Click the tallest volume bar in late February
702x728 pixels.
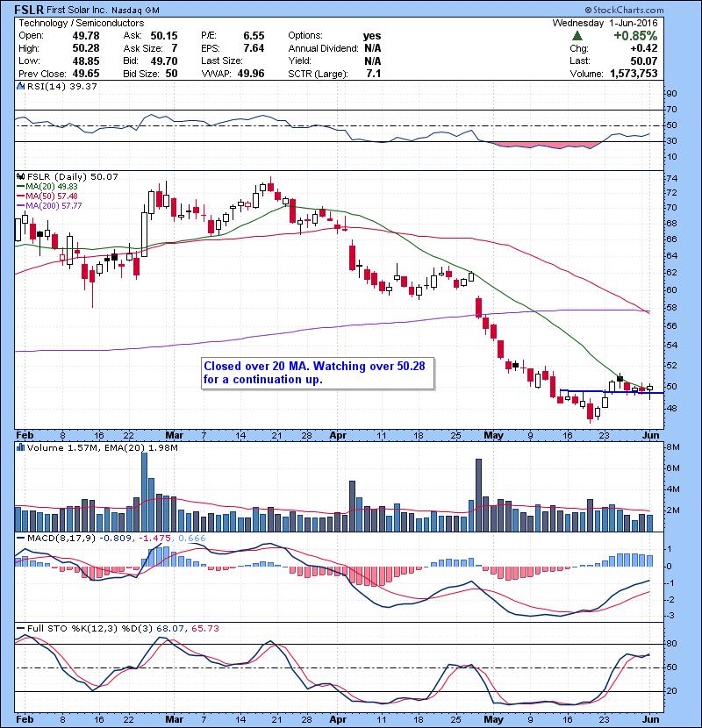[x=144, y=492]
